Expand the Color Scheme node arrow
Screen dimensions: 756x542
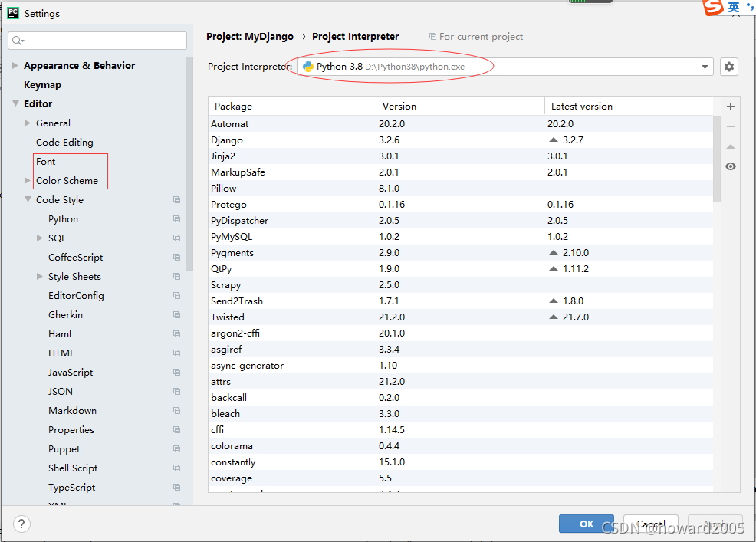point(28,180)
